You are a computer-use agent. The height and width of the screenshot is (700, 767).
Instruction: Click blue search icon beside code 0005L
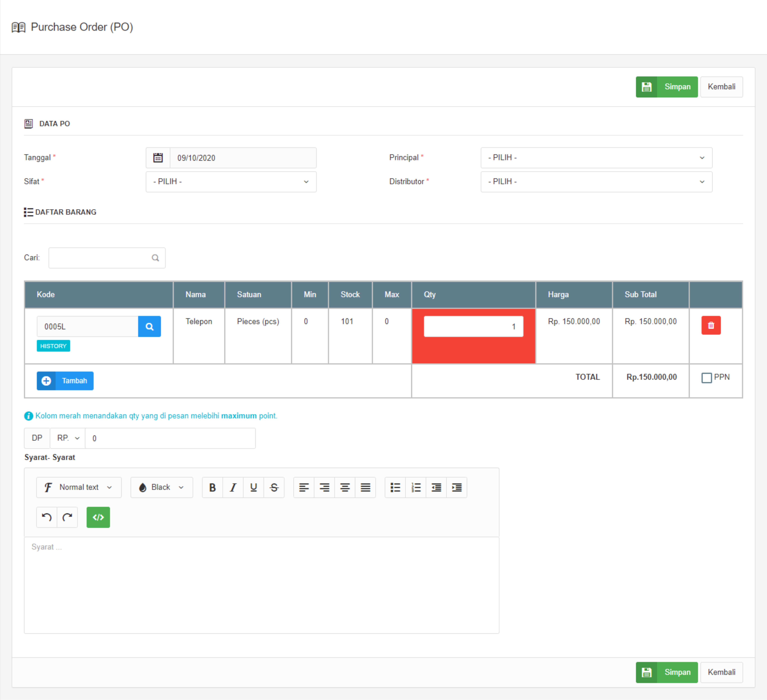point(150,326)
